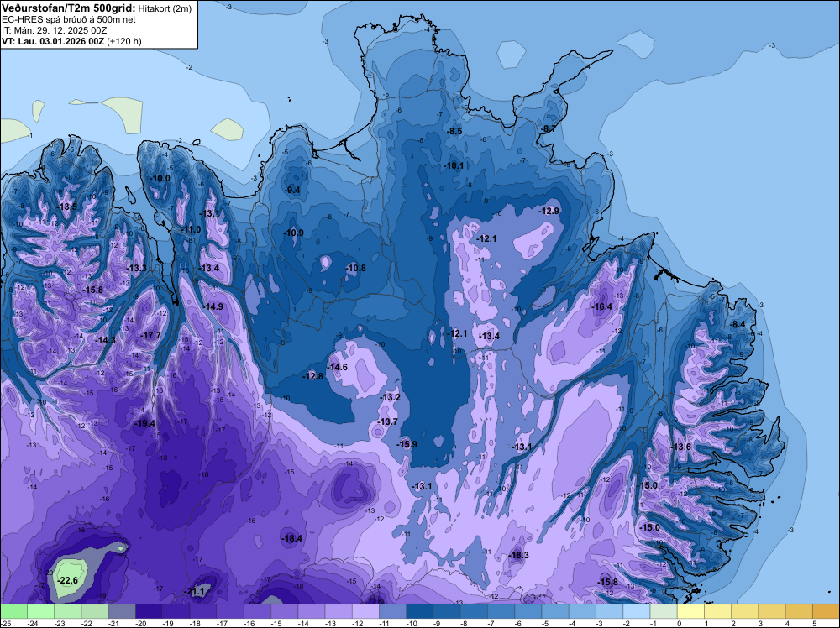Click the -22.6 temperature value on the map
Screen dimensions: 840x628
pyautogui.click(x=68, y=580)
